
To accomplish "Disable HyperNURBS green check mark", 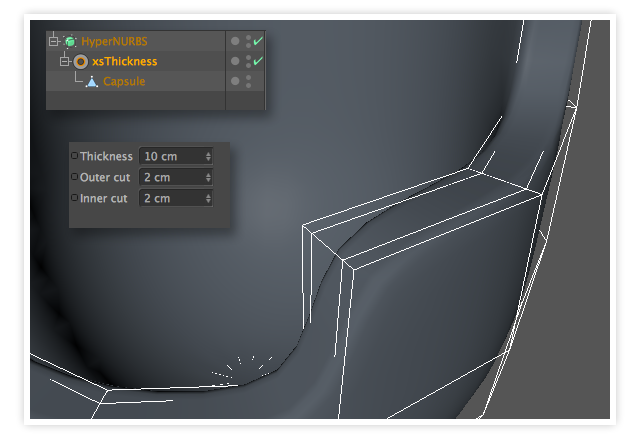I will (x=258, y=41).
